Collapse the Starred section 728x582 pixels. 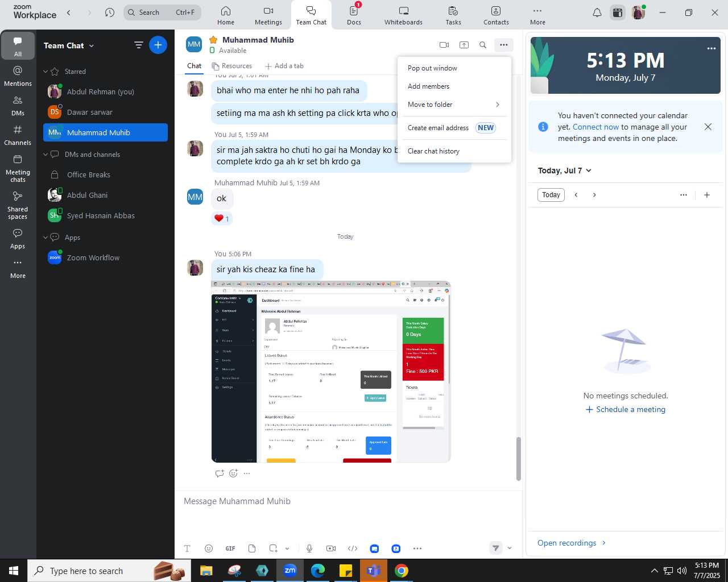[45, 72]
